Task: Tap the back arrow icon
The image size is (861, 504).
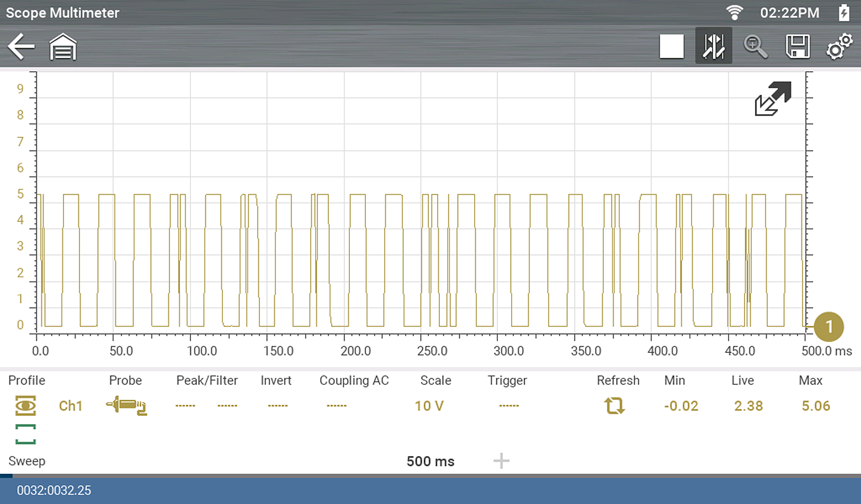Action: pyautogui.click(x=21, y=46)
